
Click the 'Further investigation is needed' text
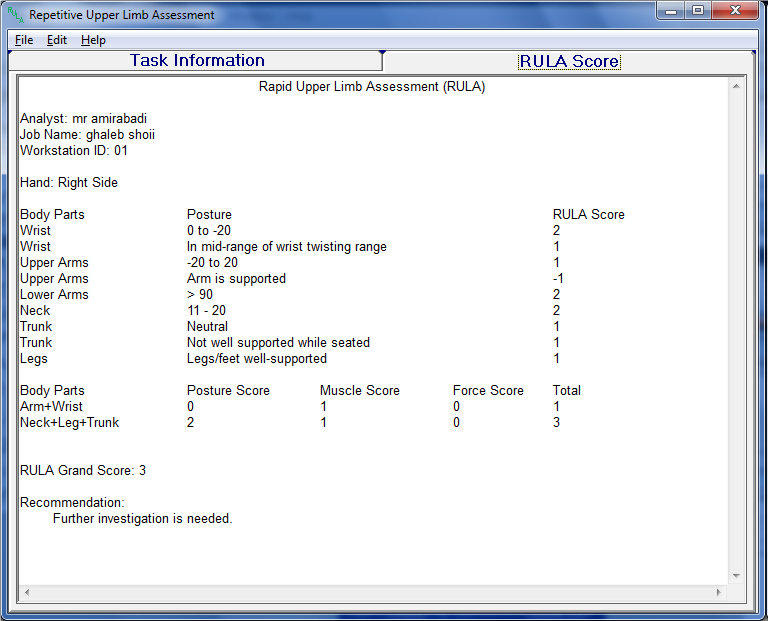click(x=142, y=519)
